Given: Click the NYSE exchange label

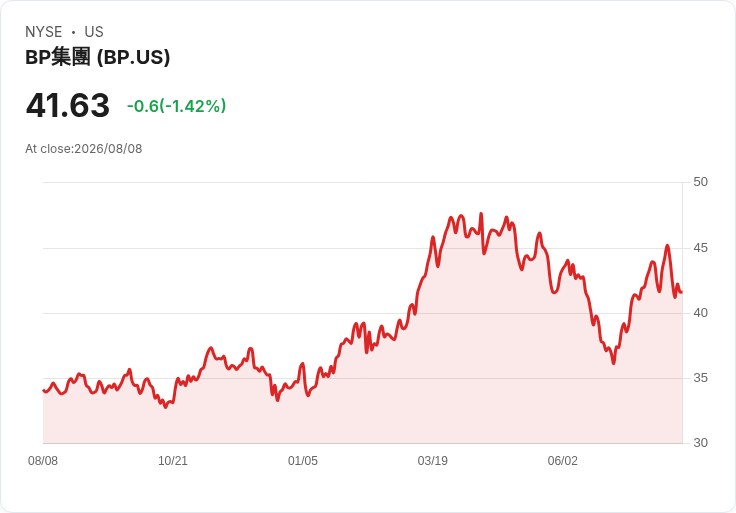Looking at the screenshot, I should pos(44,32).
